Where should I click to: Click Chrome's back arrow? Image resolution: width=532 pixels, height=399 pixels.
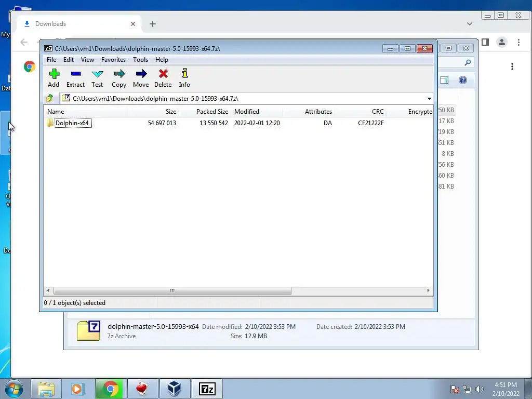point(24,42)
